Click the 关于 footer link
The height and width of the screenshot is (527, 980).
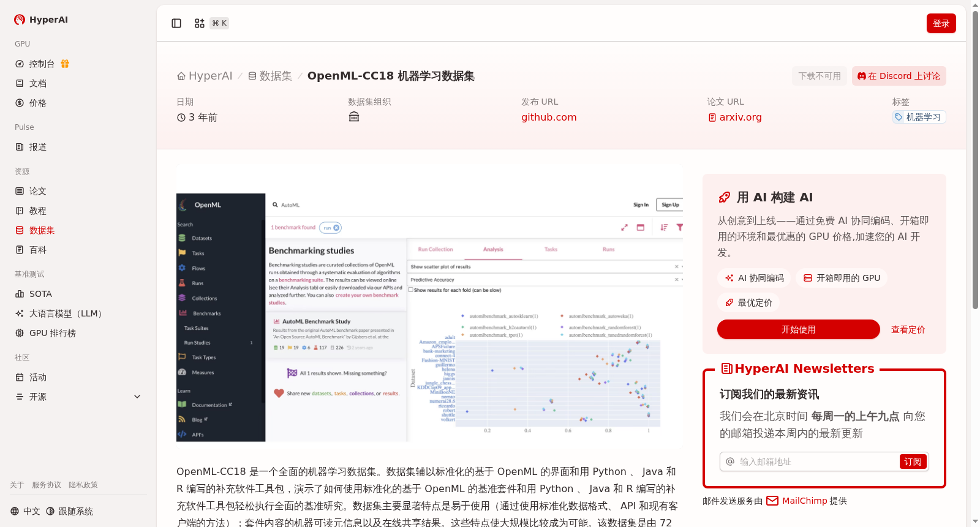[x=17, y=485]
